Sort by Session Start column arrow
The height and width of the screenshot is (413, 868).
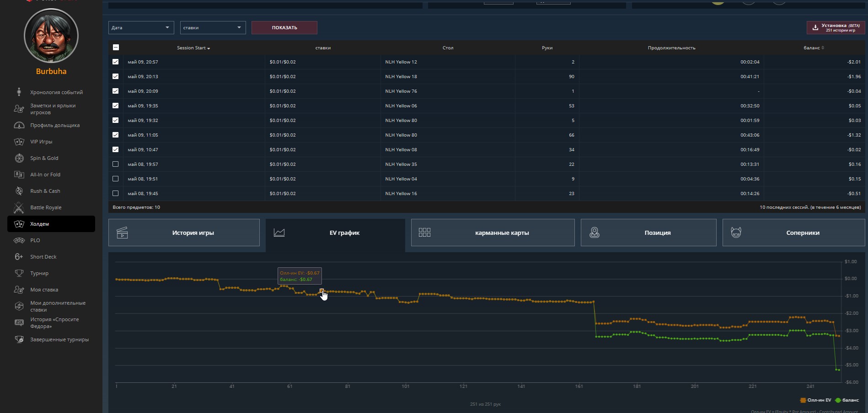209,48
